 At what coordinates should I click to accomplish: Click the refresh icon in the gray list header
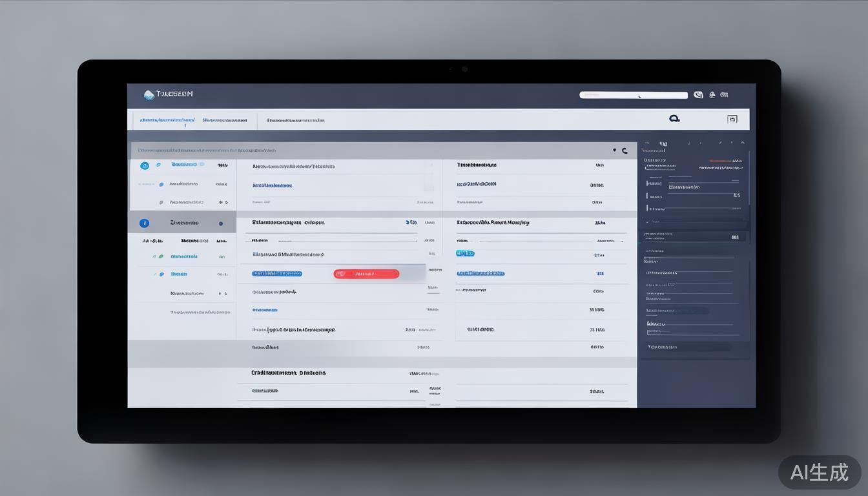click(x=625, y=151)
